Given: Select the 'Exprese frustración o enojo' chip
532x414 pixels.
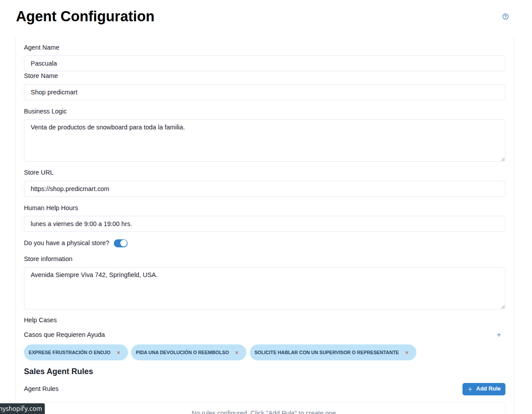Looking at the screenshot, I should click(x=70, y=353).
